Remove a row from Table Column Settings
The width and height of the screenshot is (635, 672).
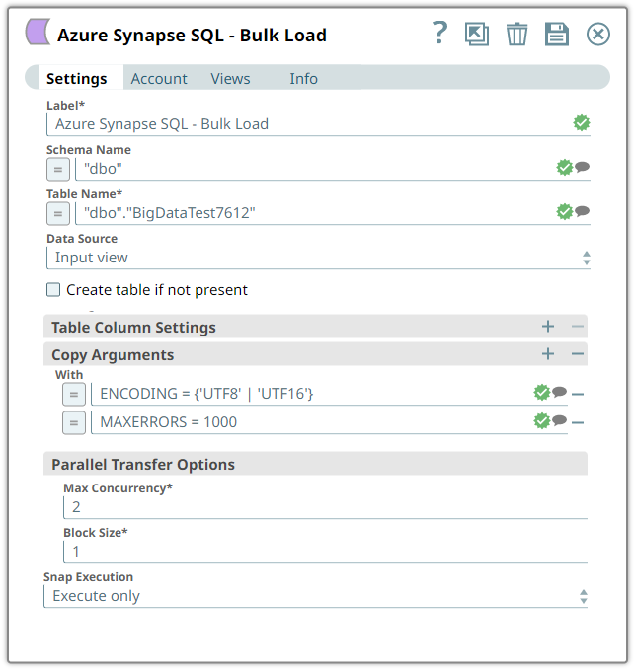tap(577, 327)
